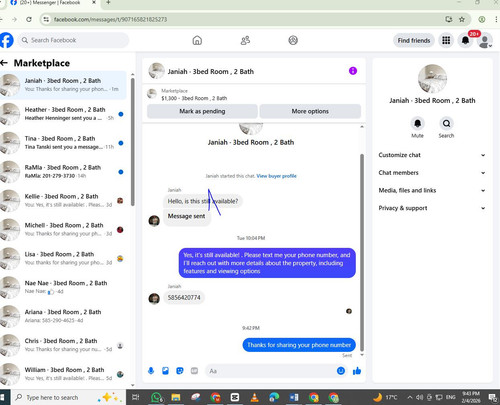
Task: Open the Friends icon in top navigation
Action: point(245,40)
